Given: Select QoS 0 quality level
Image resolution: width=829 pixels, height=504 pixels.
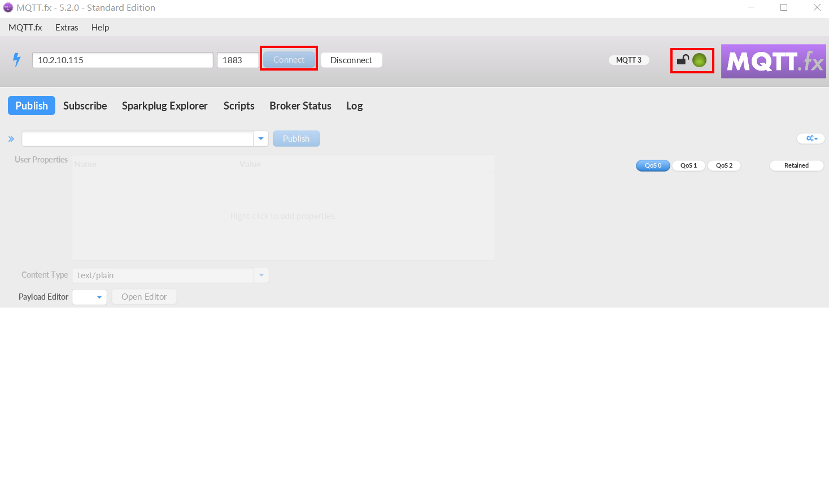Looking at the screenshot, I should click(653, 165).
